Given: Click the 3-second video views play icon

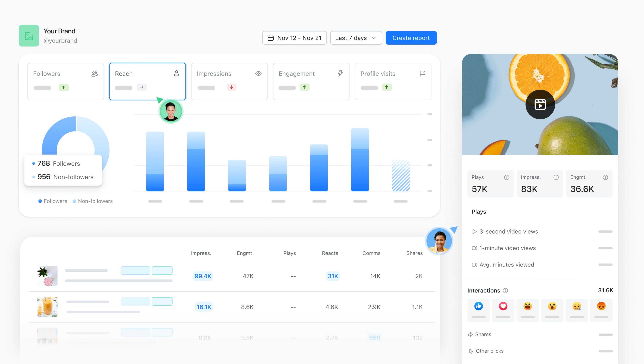Looking at the screenshot, I should (474, 231).
